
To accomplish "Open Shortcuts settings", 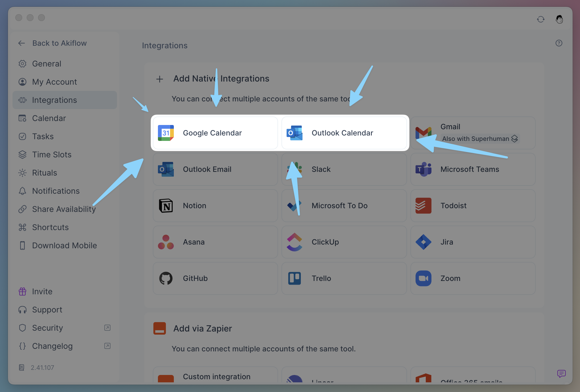I will click(x=65, y=227).
